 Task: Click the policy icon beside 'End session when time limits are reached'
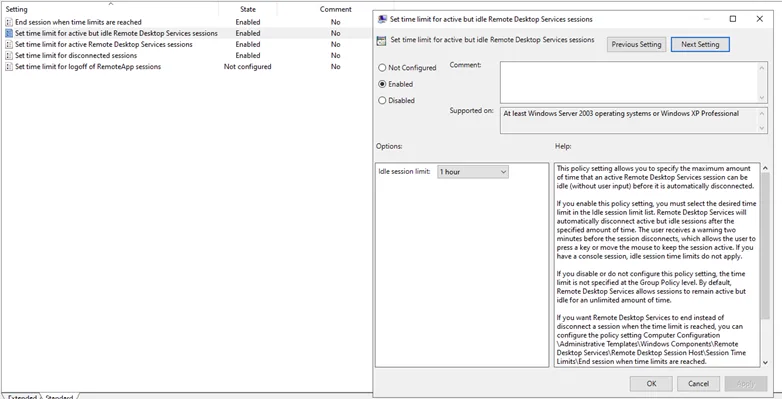(9, 22)
